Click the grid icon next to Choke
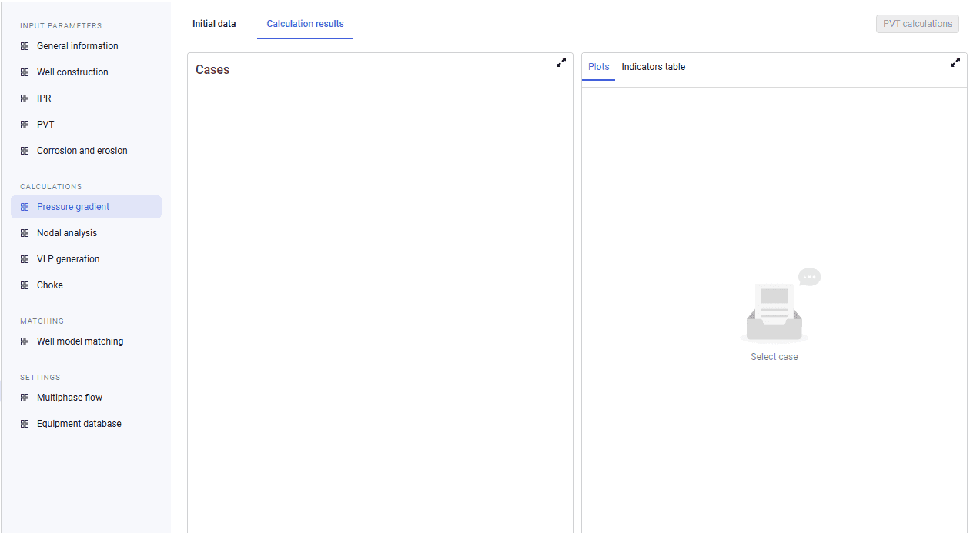The width and height of the screenshot is (980, 533). click(x=25, y=285)
